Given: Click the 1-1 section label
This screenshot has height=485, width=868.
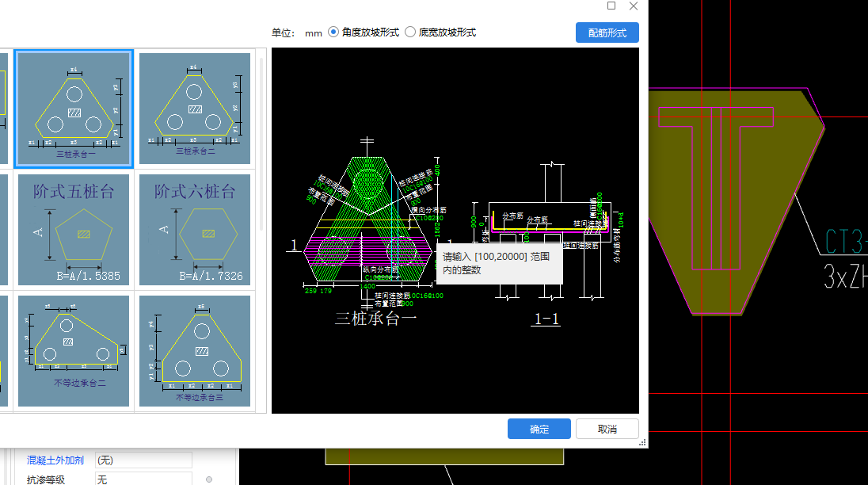Looking at the screenshot, I should 546,319.
